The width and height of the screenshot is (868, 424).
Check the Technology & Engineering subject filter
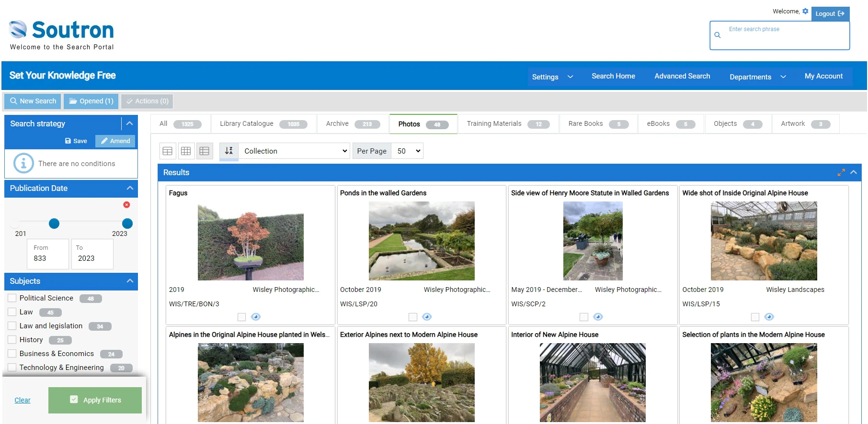pyautogui.click(x=12, y=368)
